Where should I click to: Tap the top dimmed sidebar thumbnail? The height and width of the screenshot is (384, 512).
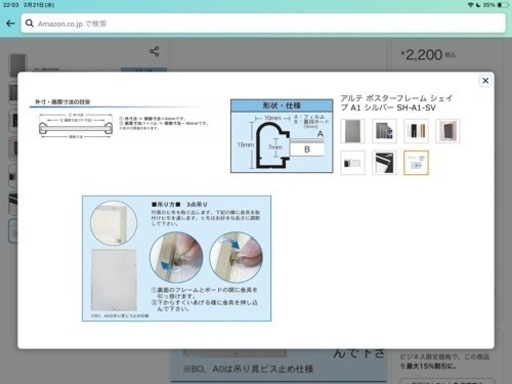click(x=16, y=65)
